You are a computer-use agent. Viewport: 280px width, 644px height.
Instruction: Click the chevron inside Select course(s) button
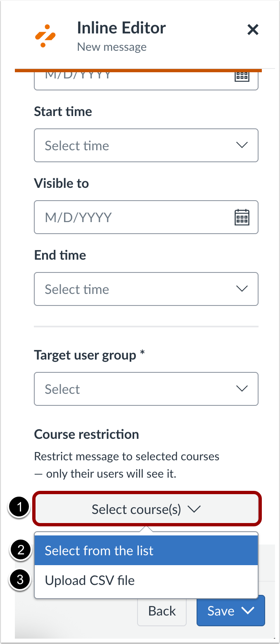[x=194, y=509]
